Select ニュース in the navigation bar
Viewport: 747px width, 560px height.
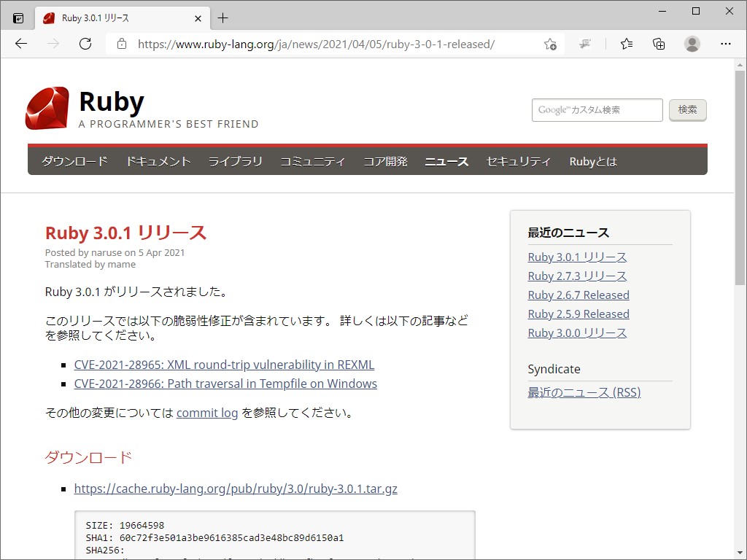click(x=446, y=161)
